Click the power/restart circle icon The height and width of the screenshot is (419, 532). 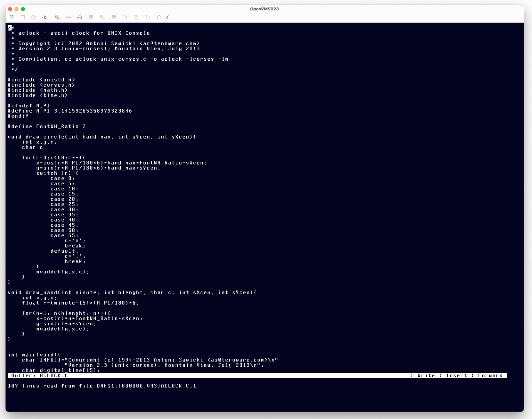tap(34, 17)
